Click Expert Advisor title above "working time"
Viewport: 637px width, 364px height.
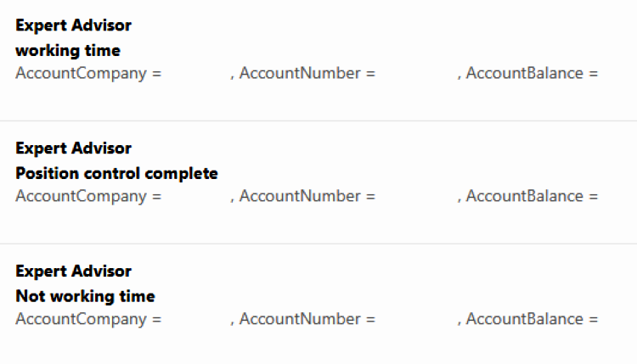tap(73, 25)
